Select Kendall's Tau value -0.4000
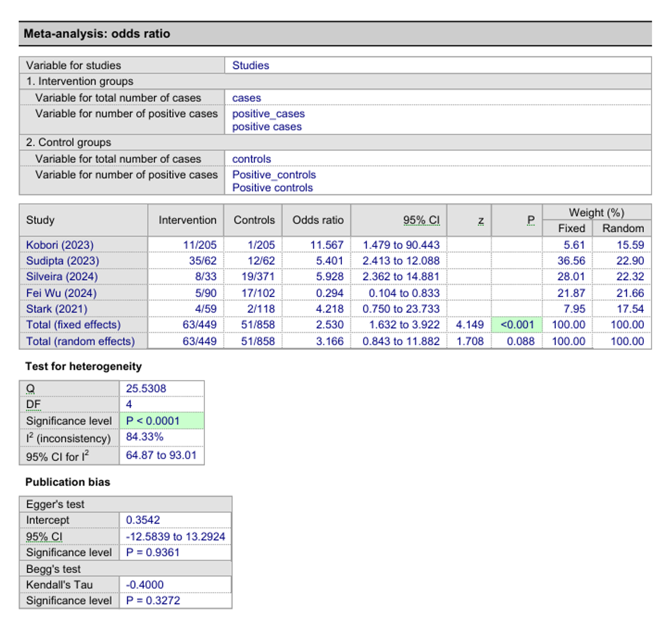This screenshot has width=672, height=624. pyautogui.click(x=144, y=584)
